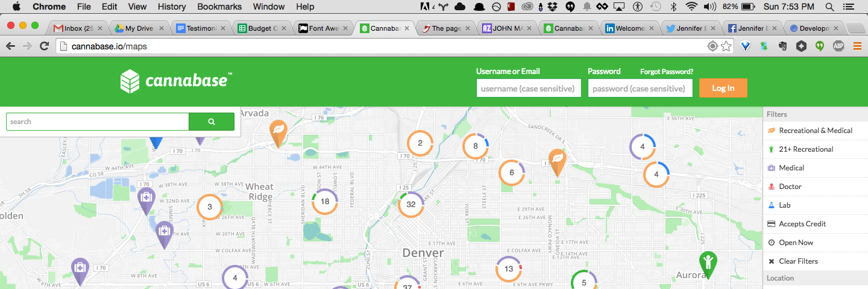Open the Window menu in menu bar
This screenshot has width=868, height=289.
(x=269, y=7)
